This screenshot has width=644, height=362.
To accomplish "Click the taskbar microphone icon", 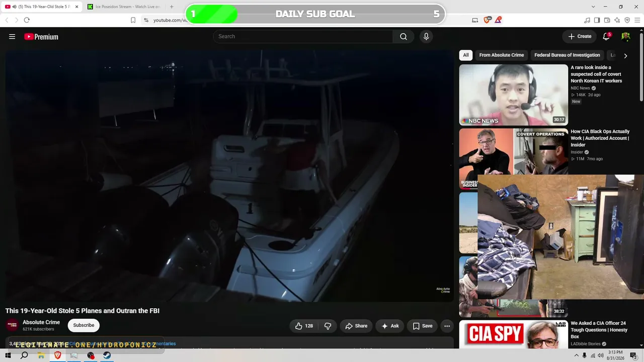I will tap(584, 355).
